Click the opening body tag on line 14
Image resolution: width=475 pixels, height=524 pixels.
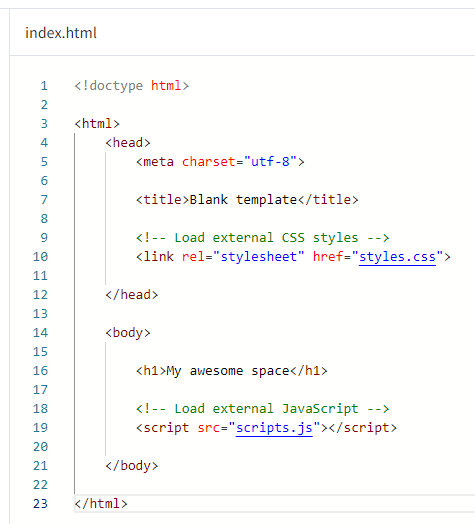[128, 333]
